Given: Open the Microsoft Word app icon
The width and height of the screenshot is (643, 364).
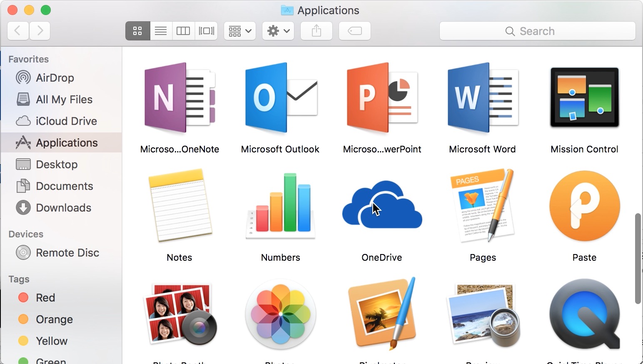Looking at the screenshot, I should pyautogui.click(x=483, y=98).
